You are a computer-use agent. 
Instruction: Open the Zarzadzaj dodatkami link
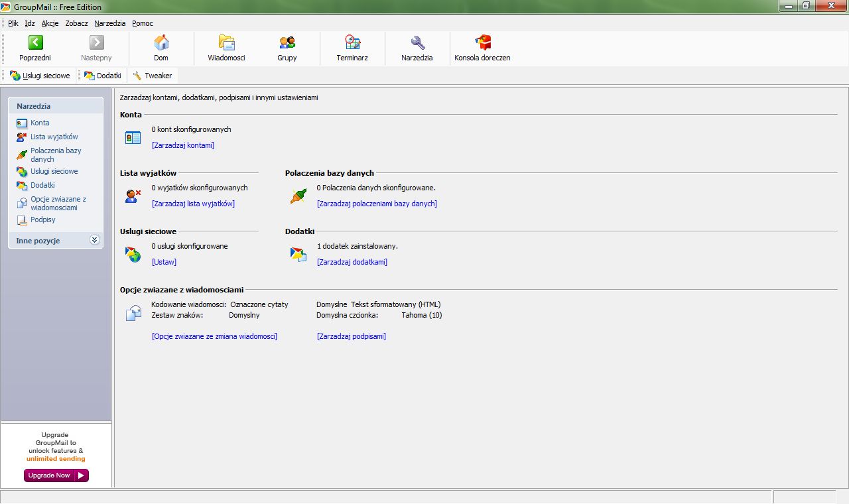pyautogui.click(x=352, y=262)
